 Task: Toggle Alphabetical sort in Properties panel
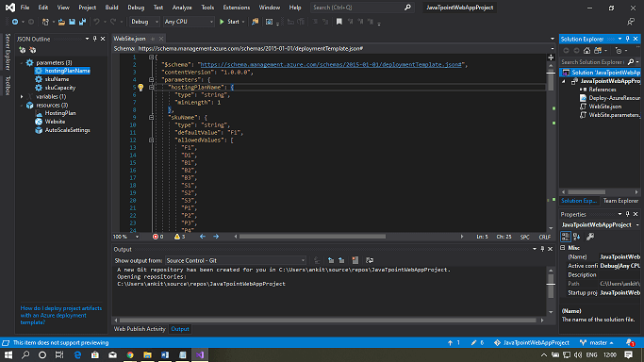tap(577, 237)
